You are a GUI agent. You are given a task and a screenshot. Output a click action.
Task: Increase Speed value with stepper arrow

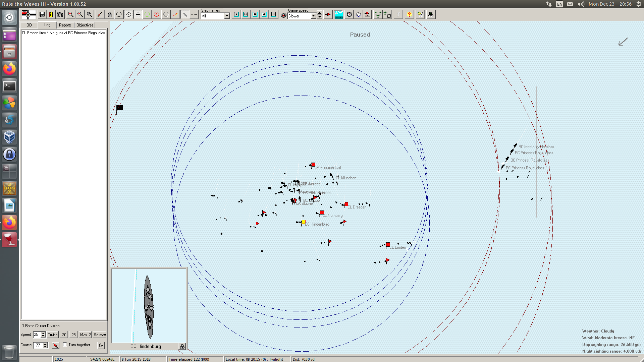click(x=43, y=333)
